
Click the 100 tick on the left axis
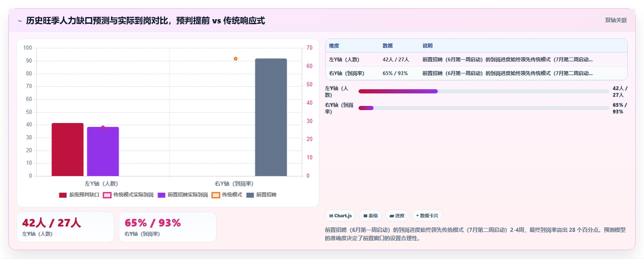pyautogui.click(x=28, y=48)
